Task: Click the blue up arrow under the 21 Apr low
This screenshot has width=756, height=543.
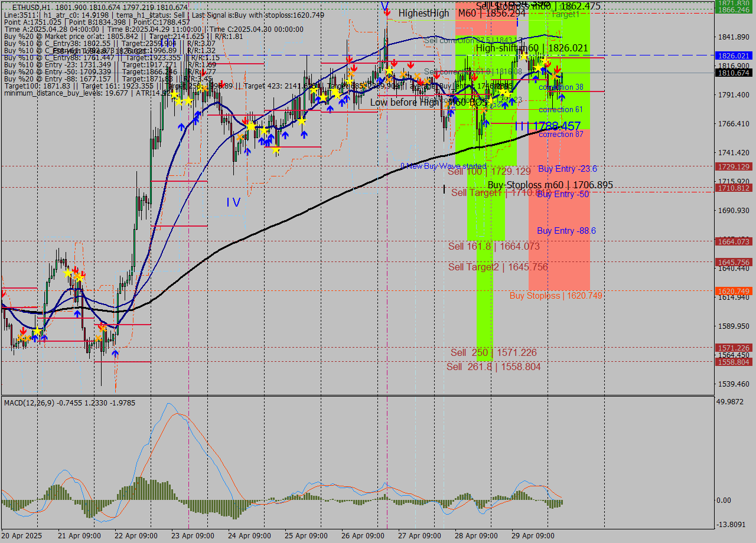Action: pos(115,353)
